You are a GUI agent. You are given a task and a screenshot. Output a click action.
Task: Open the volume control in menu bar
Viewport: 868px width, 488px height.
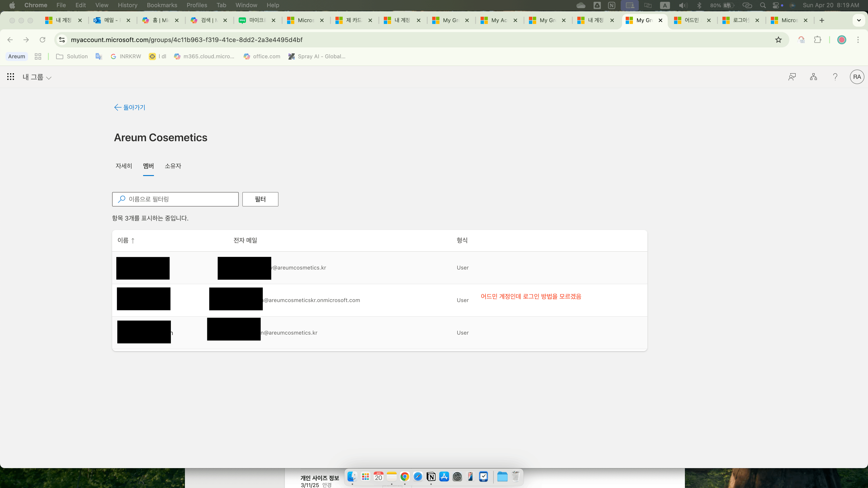683,5
